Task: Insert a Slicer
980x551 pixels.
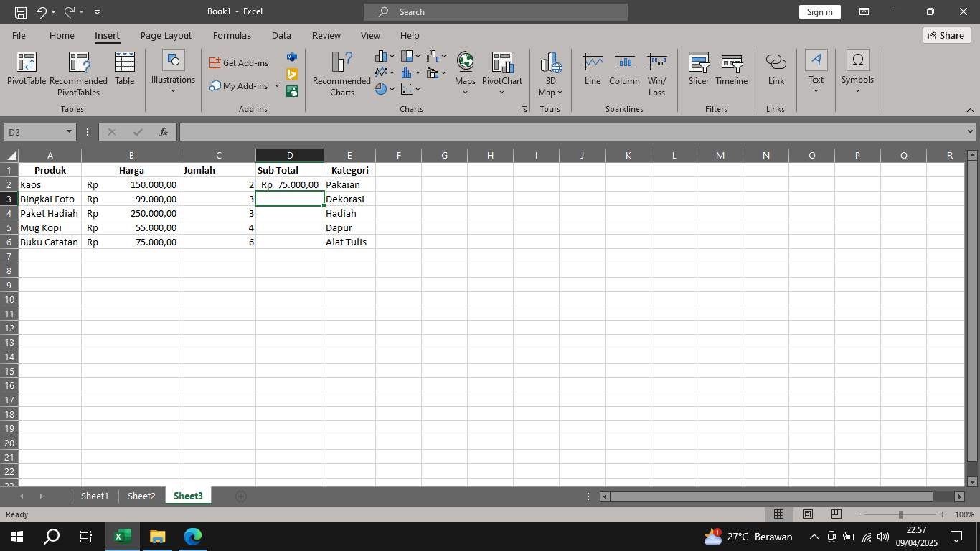Action: click(697, 68)
